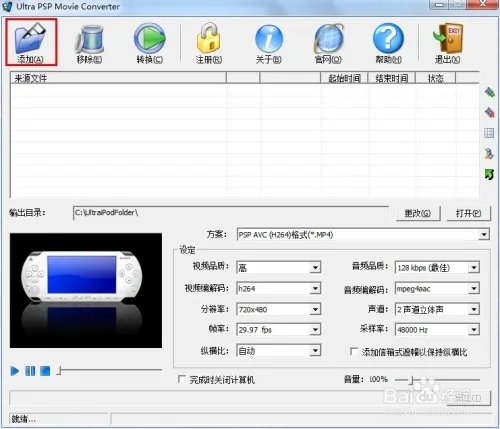500x429 pixels.
Task: Close the Ultra PSP Movie Converter window
Action: [483, 4]
